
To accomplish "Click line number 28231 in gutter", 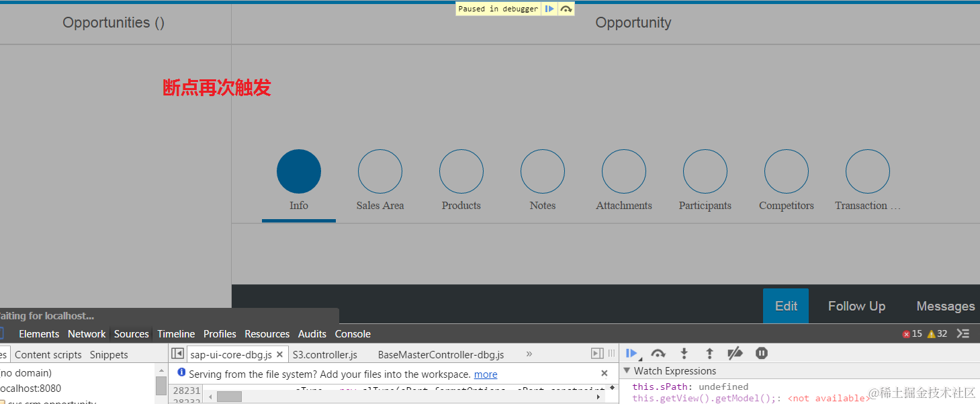I will (x=187, y=391).
